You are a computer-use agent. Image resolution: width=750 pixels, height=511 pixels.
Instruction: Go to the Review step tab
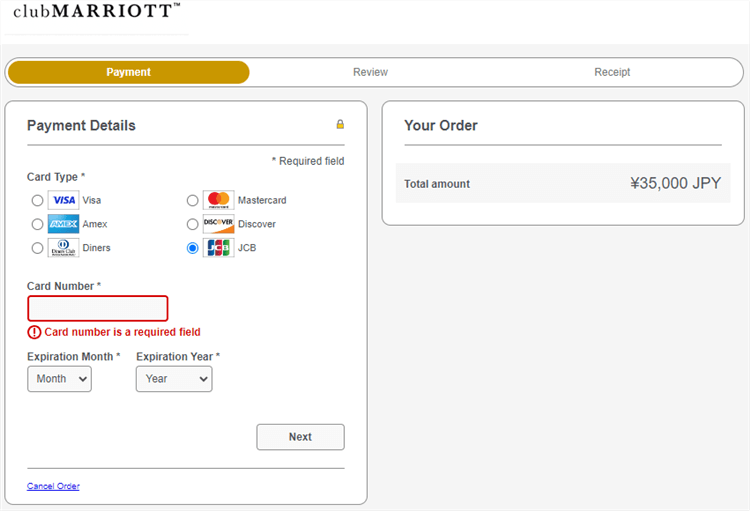tap(370, 72)
